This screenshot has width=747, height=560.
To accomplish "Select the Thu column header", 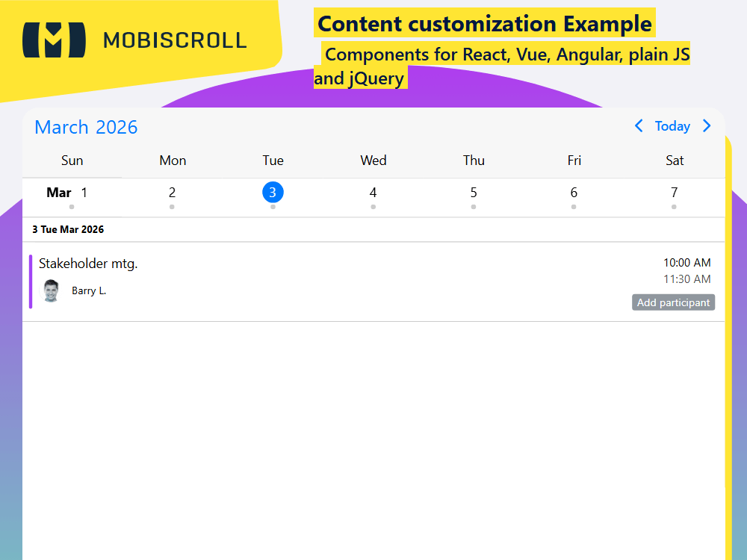I will (x=474, y=160).
